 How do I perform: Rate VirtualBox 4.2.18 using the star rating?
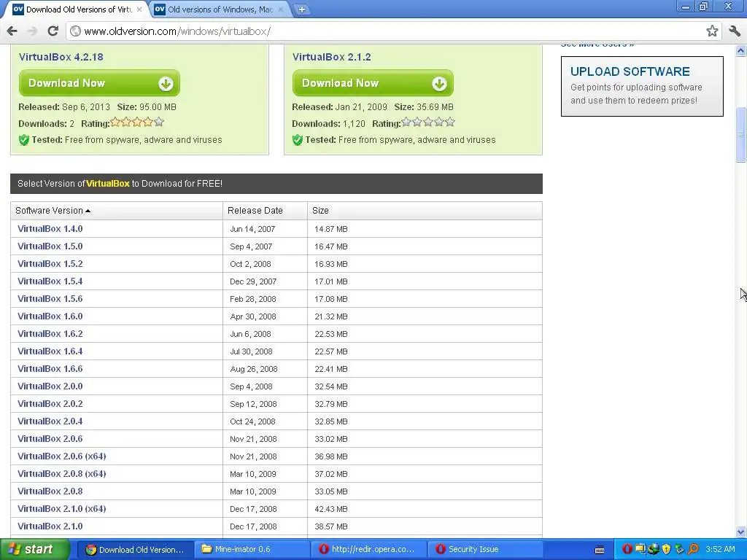pos(137,122)
